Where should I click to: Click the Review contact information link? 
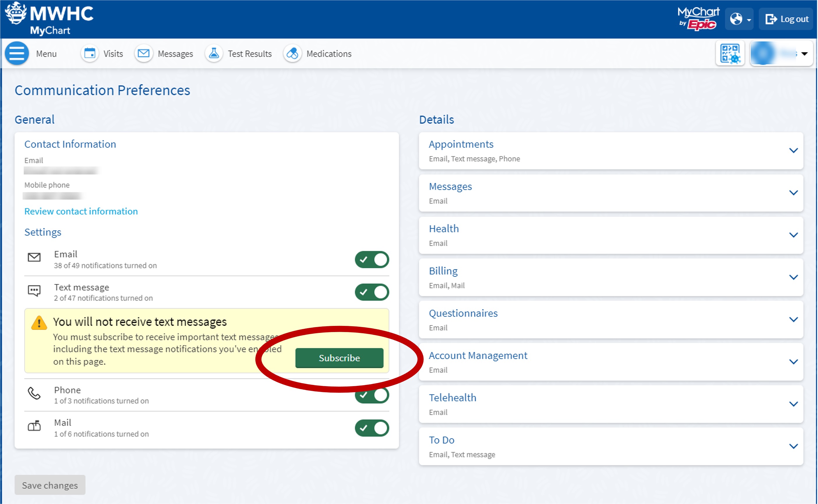[x=81, y=211]
